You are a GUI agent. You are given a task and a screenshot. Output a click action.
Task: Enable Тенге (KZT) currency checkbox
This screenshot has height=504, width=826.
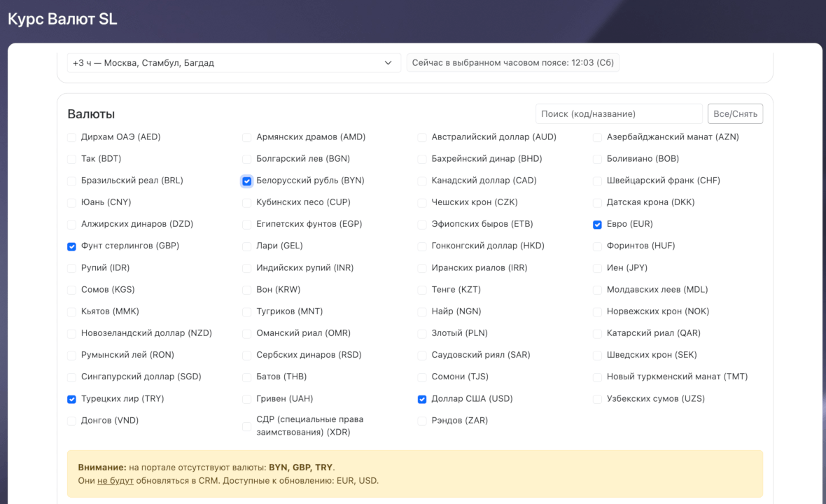click(422, 290)
